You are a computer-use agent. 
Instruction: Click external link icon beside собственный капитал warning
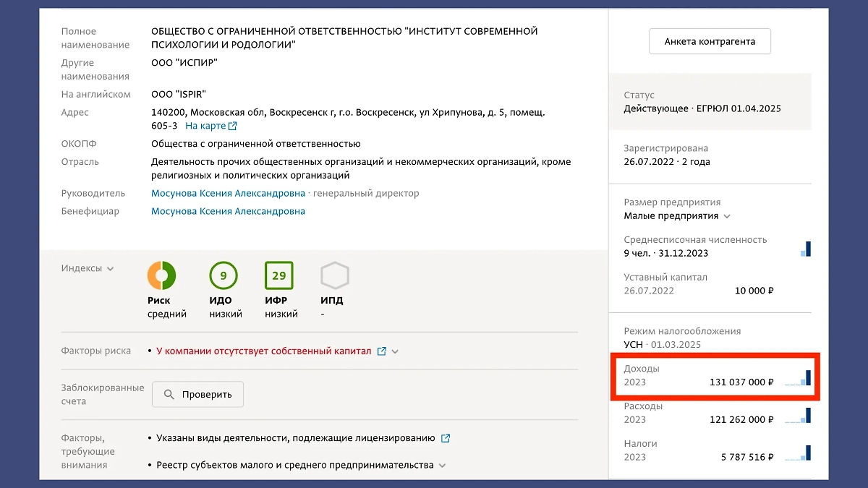381,351
